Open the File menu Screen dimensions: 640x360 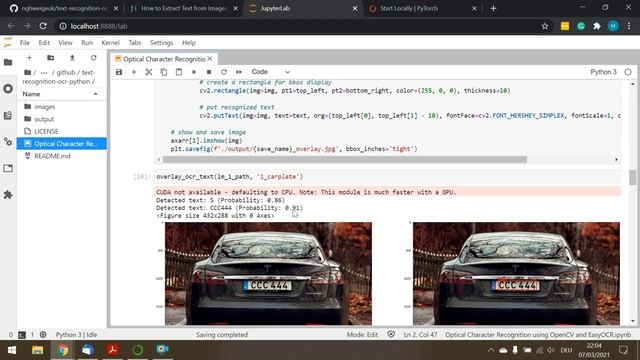pos(24,42)
